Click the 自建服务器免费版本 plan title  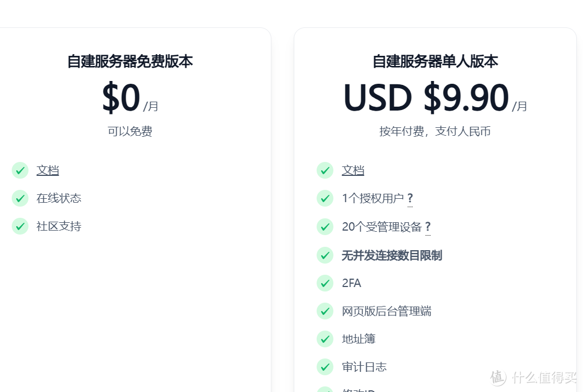[130, 61]
